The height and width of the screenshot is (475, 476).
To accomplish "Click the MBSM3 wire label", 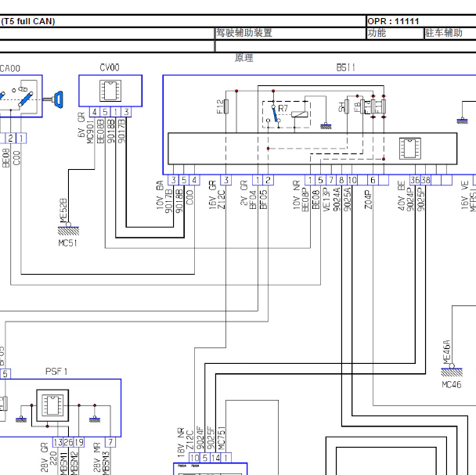I will pos(106,463).
